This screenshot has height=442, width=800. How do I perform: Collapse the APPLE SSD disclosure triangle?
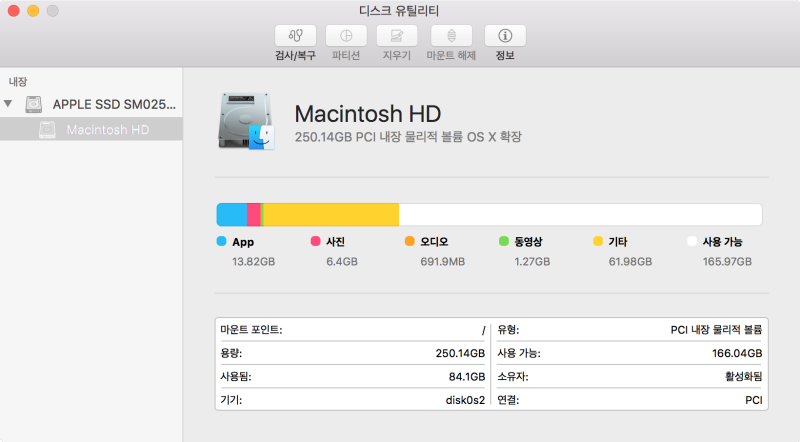(x=9, y=104)
